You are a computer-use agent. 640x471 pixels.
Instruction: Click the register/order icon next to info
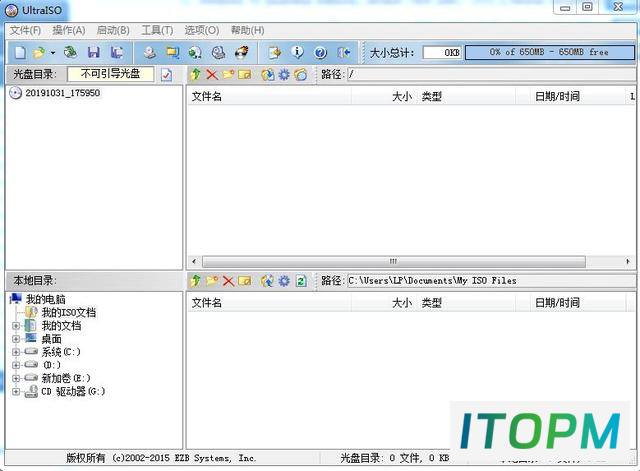pyautogui.click(x=275, y=52)
